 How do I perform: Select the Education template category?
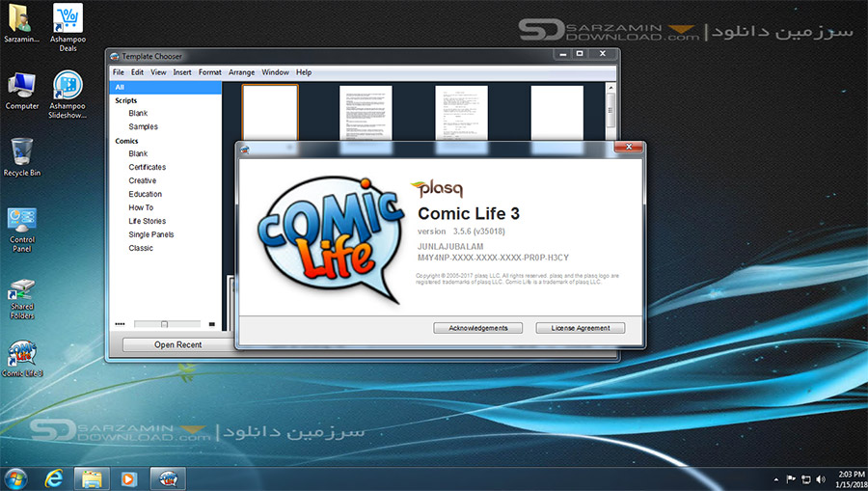pyautogui.click(x=145, y=194)
